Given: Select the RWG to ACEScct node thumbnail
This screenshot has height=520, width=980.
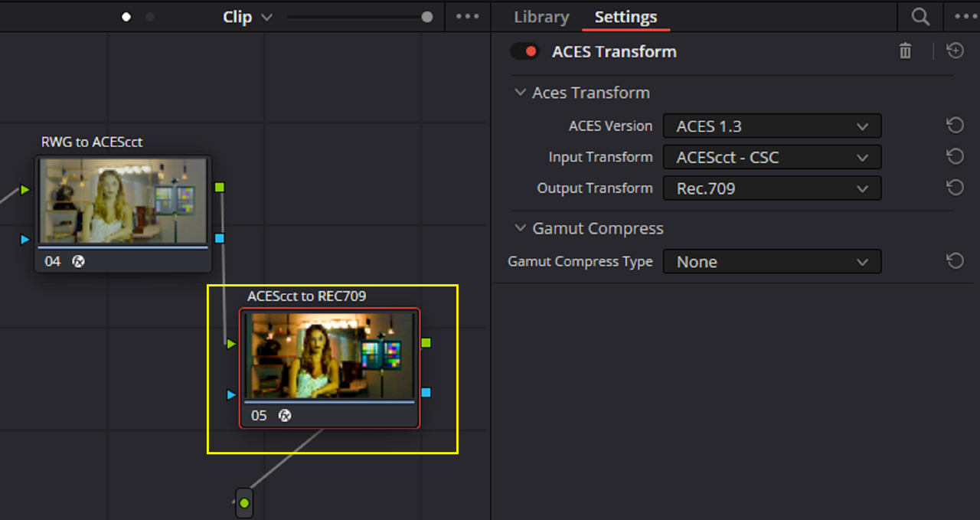Looking at the screenshot, I should pos(122,201).
